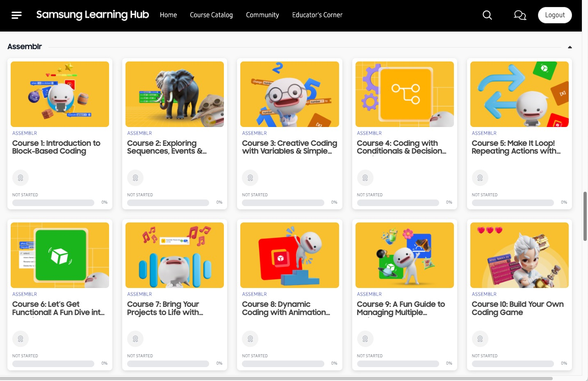Click the 0% value on Course 9
588x381 pixels.
449,363
